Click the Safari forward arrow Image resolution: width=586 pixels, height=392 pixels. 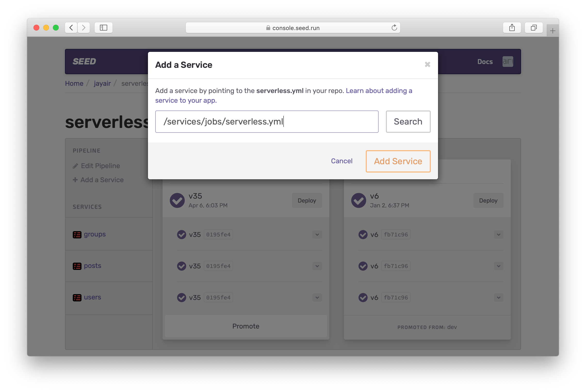click(84, 28)
